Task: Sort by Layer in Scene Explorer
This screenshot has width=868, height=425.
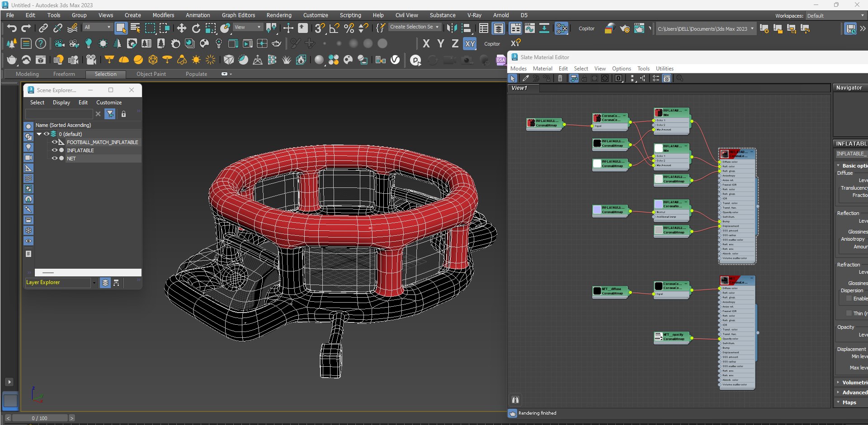Action: click(105, 283)
